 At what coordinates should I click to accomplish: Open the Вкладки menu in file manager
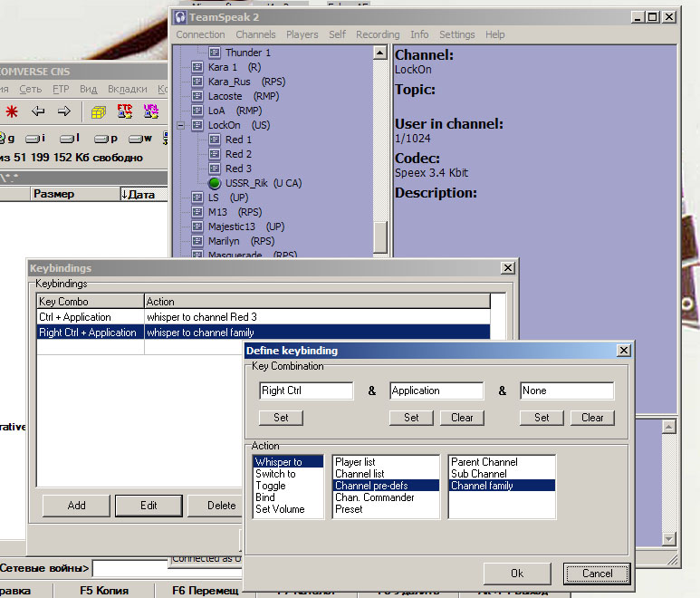click(128, 90)
